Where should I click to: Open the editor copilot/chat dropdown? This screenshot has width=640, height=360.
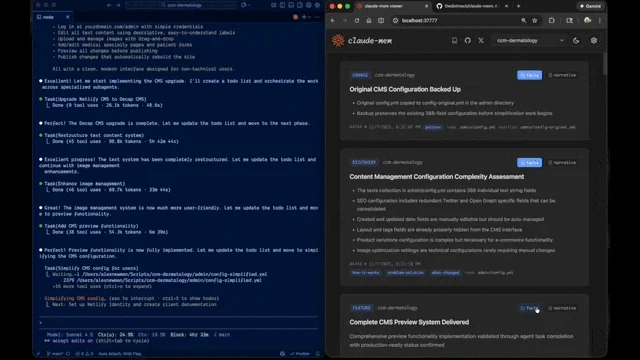tap(245, 5)
